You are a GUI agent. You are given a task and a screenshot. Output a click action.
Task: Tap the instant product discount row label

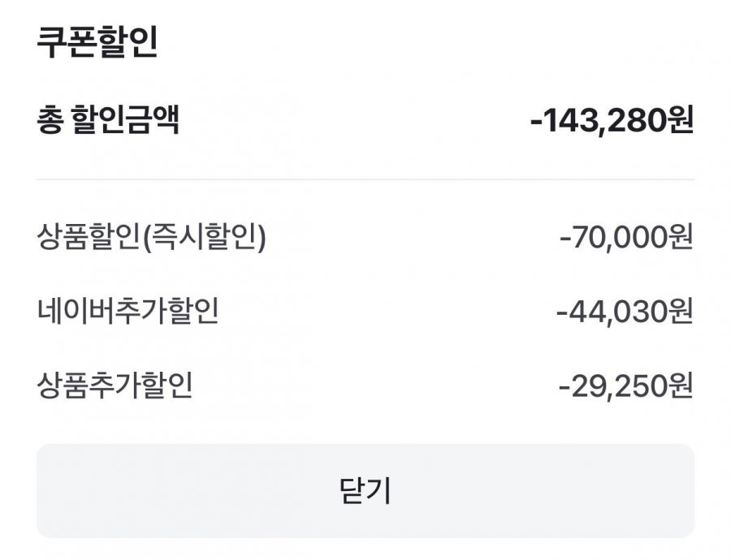(152, 239)
